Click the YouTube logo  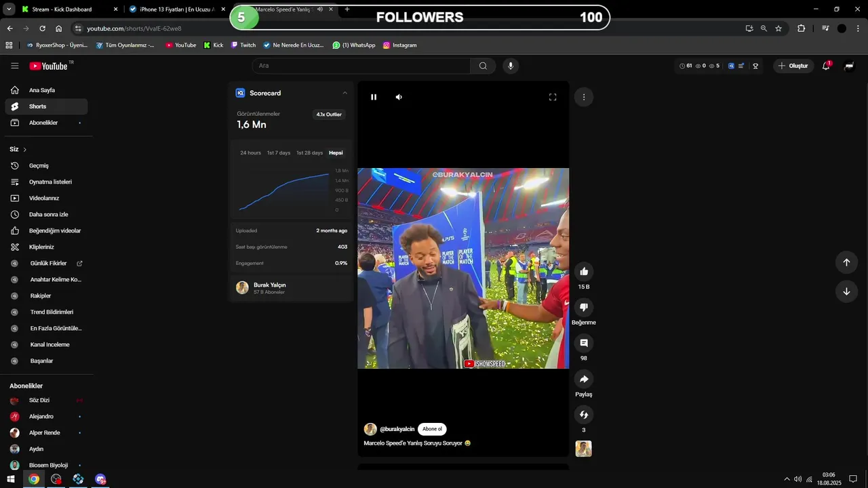point(49,66)
